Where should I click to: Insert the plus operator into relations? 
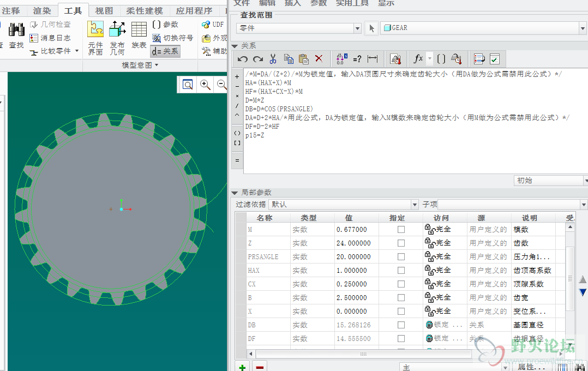[237, 76]
